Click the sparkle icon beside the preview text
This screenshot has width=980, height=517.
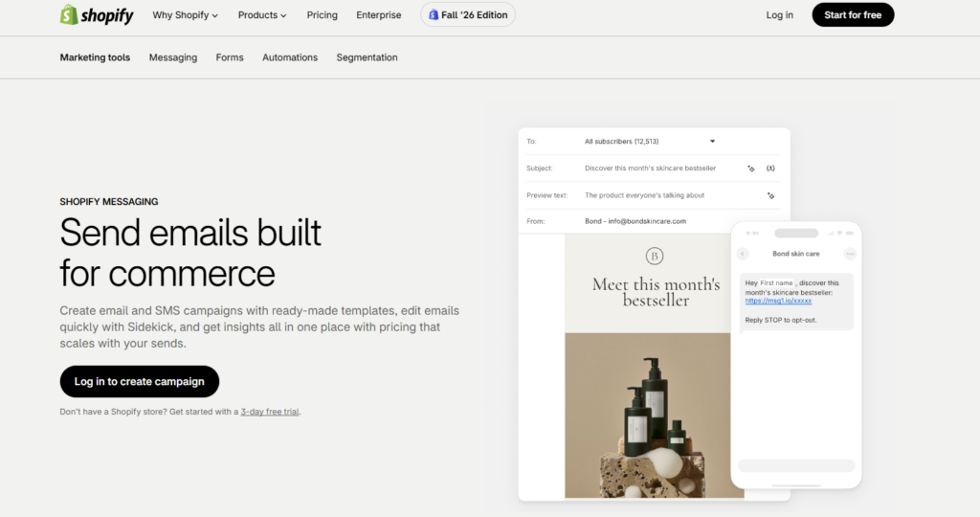pos(770,195)
